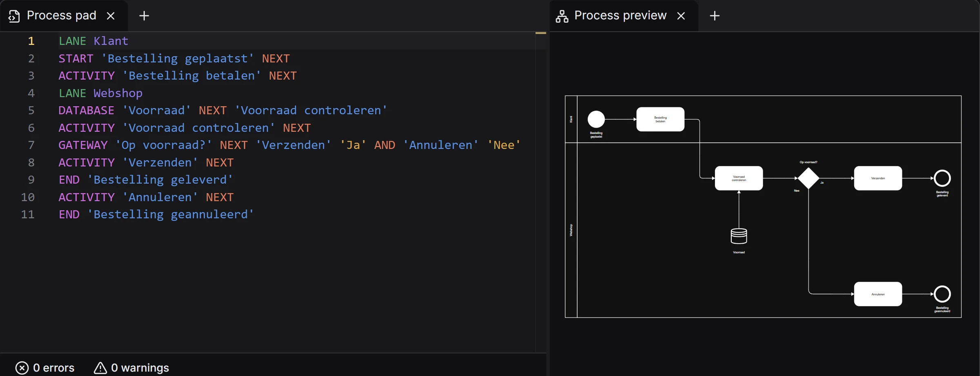Add new tab next to Process pad
The image size is (980, 376).
(x=144, y=16)
